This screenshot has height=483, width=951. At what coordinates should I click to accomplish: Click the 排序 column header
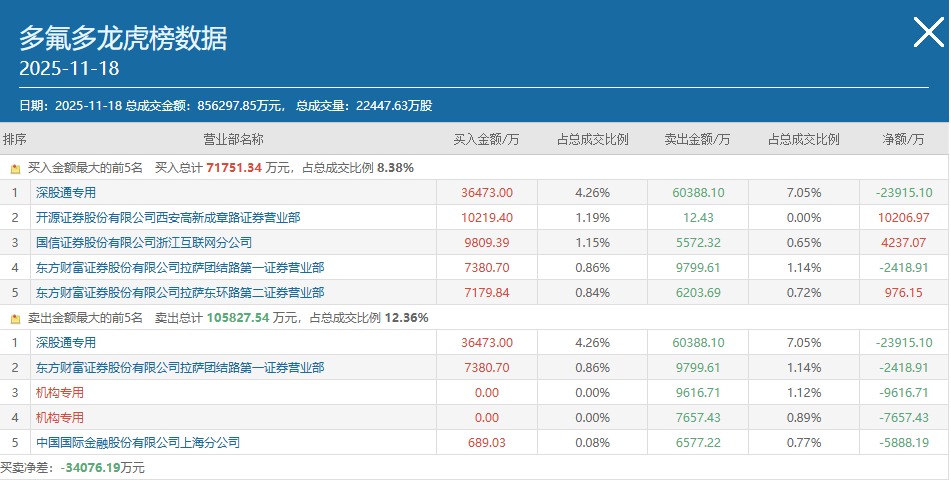tap(15, 140)
